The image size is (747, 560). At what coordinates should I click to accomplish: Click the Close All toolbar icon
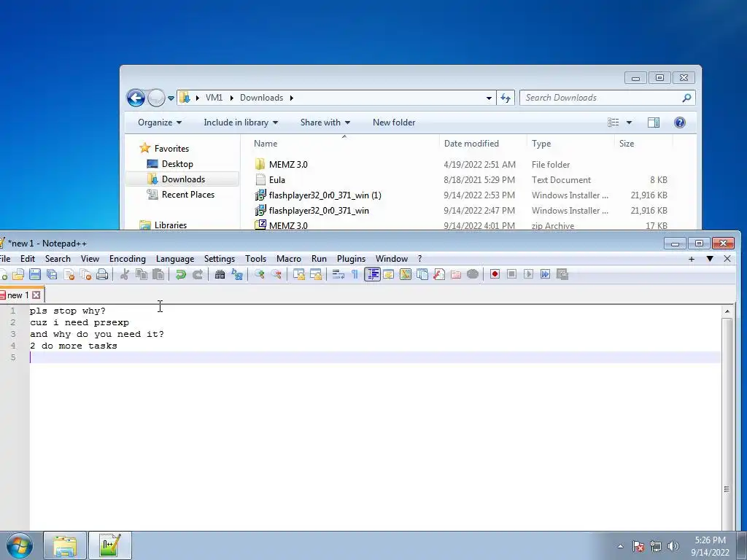[86, 274]
